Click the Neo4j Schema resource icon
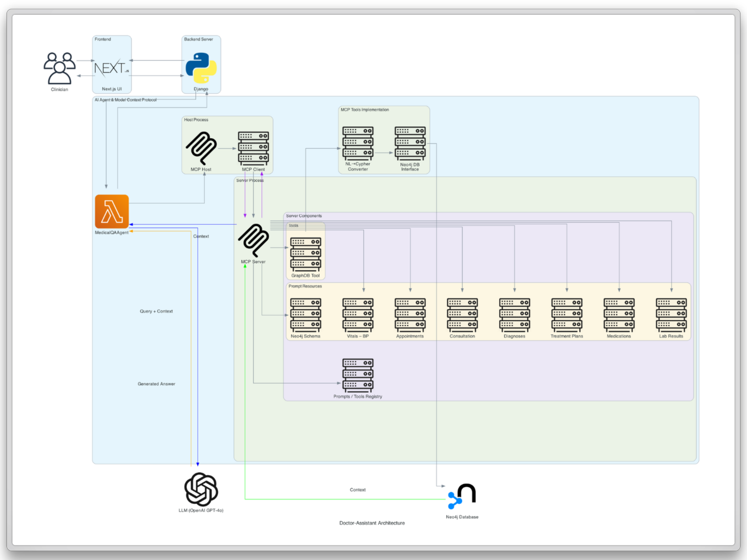Viewport: 747px width, 560px height. click(x=305, y=315)
